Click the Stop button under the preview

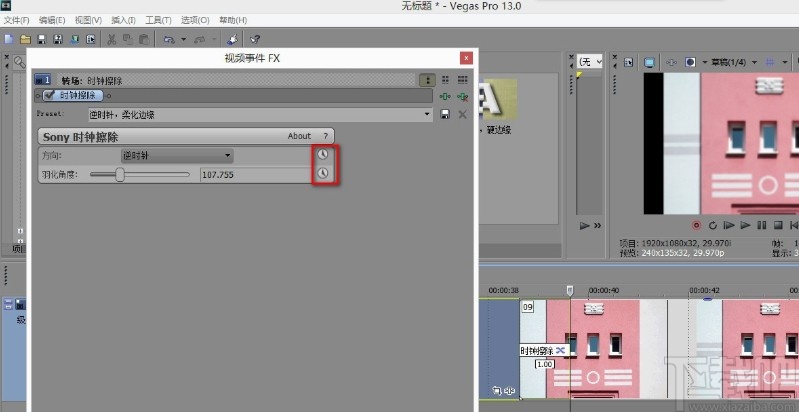778,225
